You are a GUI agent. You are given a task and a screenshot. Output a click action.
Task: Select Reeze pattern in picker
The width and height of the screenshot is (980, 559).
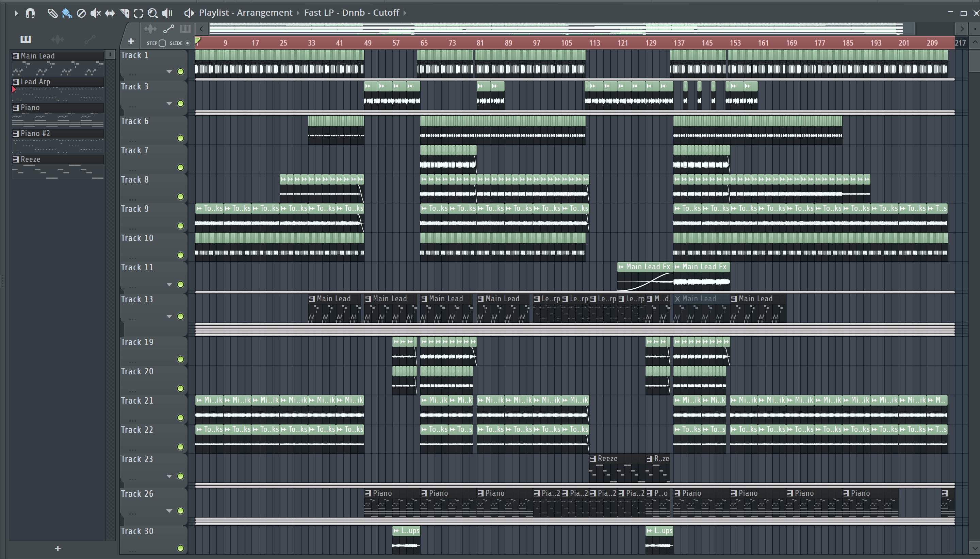(x=58, y=159)
